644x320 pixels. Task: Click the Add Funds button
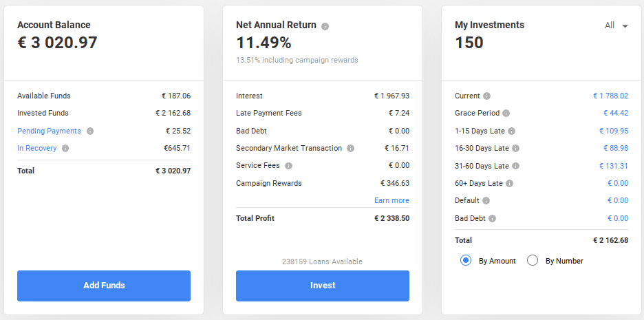pos(104,286)
